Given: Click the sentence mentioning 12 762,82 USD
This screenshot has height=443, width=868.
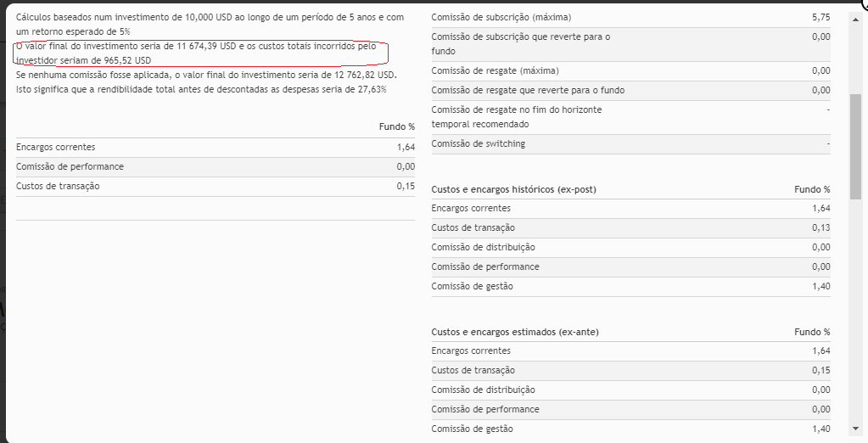Looking at the screenshot, I should pos(206,75).
